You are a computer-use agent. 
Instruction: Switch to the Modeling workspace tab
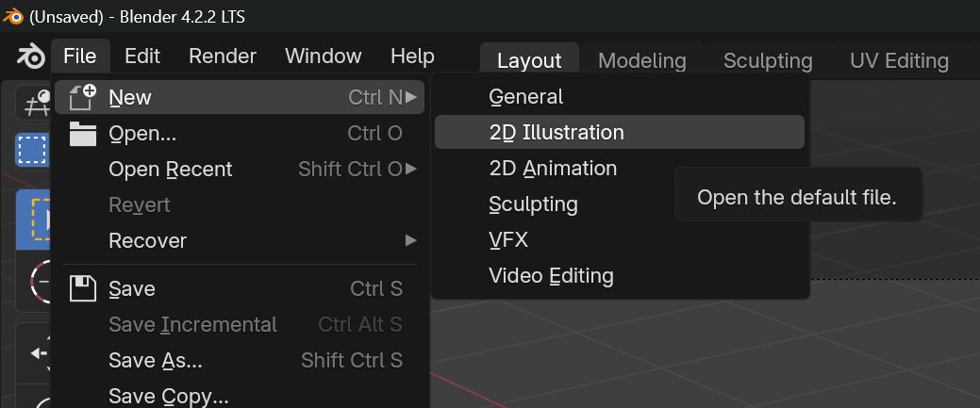642,60
